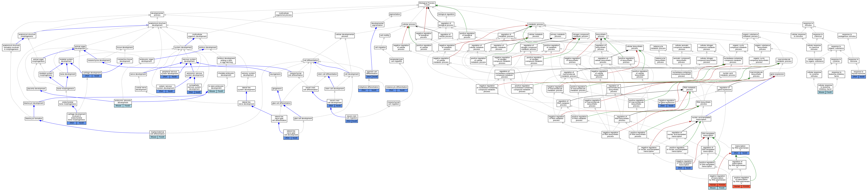
Task: Click the 'bone morphogenesis' node
Action: pyautogui.click(x=66, y=89)
